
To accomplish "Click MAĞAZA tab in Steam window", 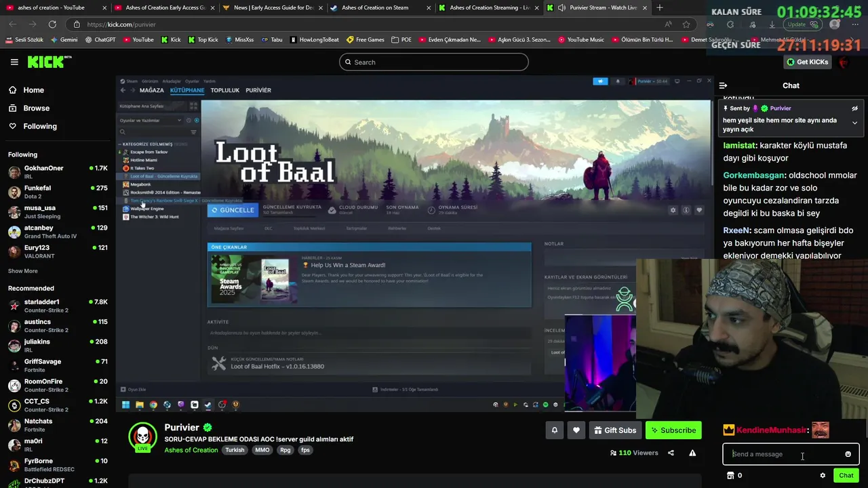I will (151, 90).
